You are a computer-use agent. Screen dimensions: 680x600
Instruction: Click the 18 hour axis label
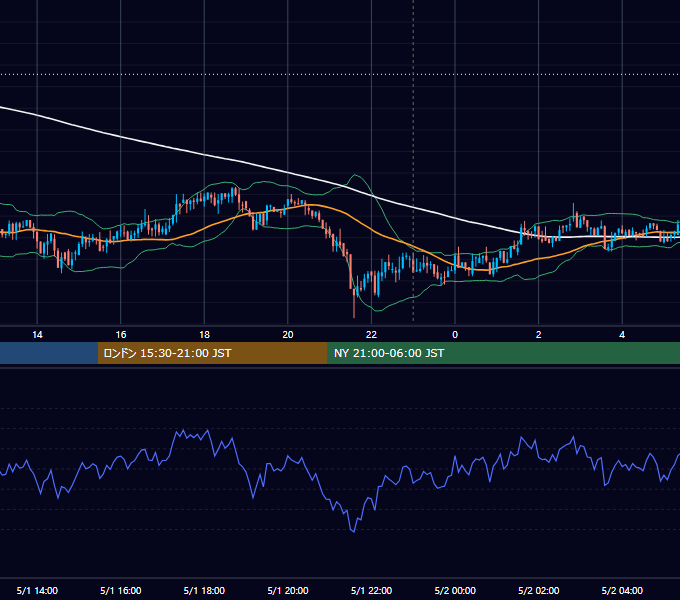[204, 335]
